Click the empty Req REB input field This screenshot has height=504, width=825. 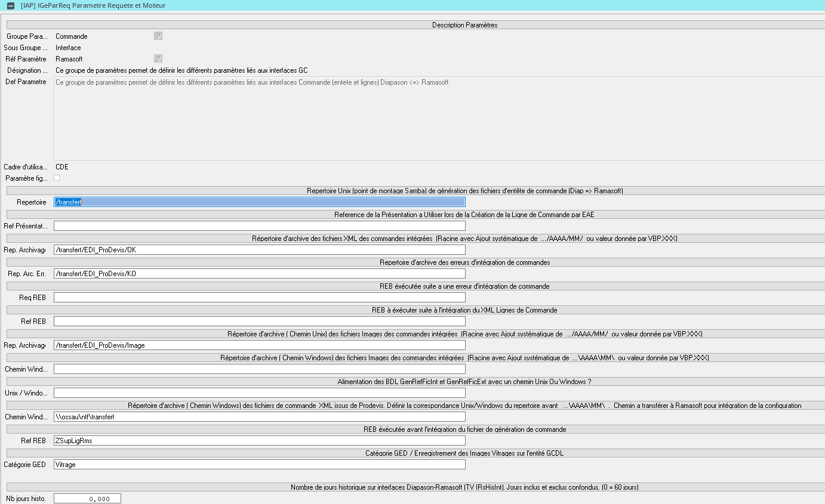259,298
